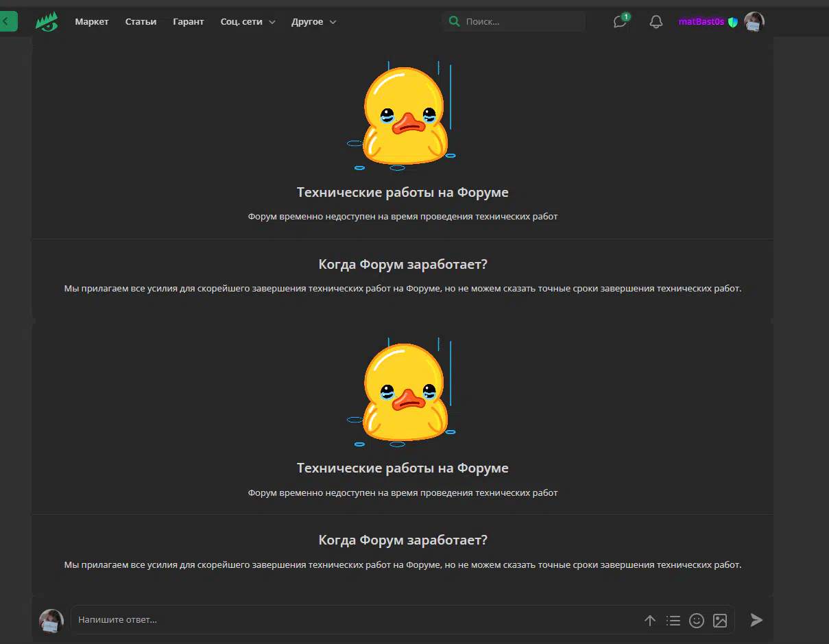Open matBast0s profile link

pos(701,22)
